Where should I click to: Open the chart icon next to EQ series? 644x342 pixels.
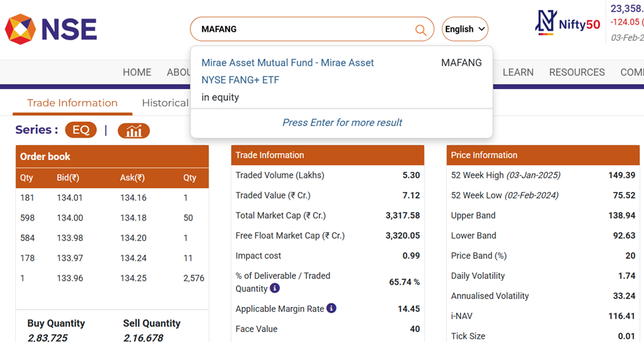pyautogui.click(x=133, y=131)
